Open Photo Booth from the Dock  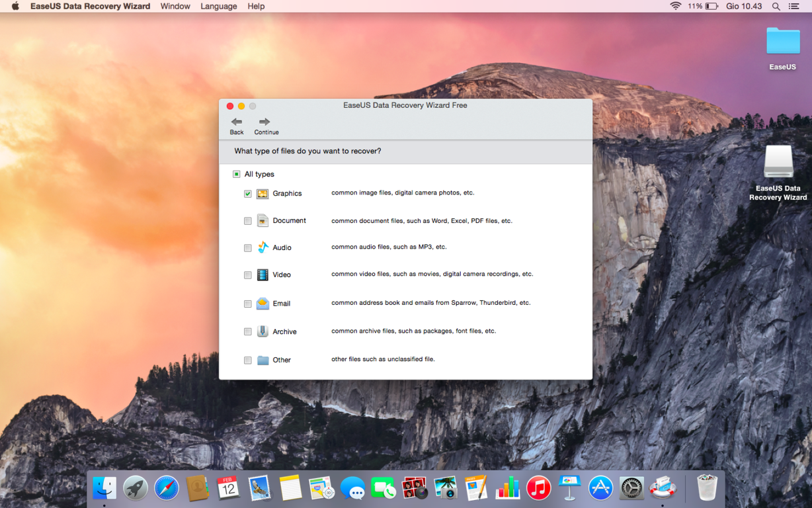[415, 488]
